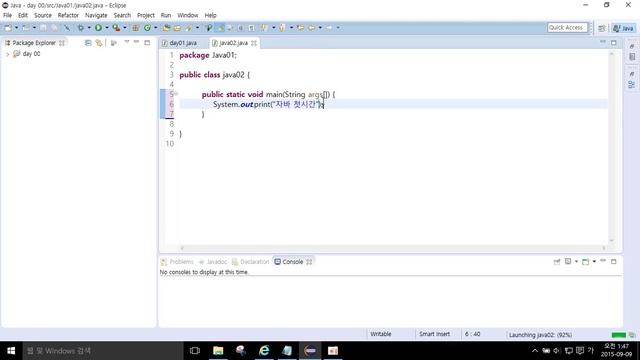Click Collapse All in Package Explorer

click(x=88, y=43)
